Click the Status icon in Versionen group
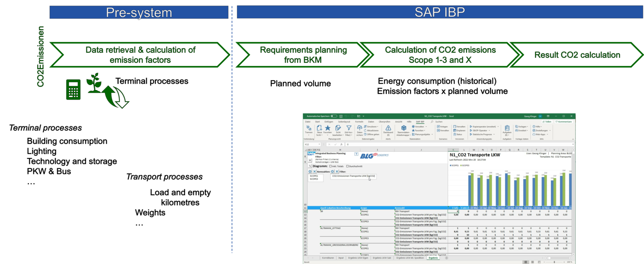The width and height of the screenshot is (644, 264). [458, 134]
